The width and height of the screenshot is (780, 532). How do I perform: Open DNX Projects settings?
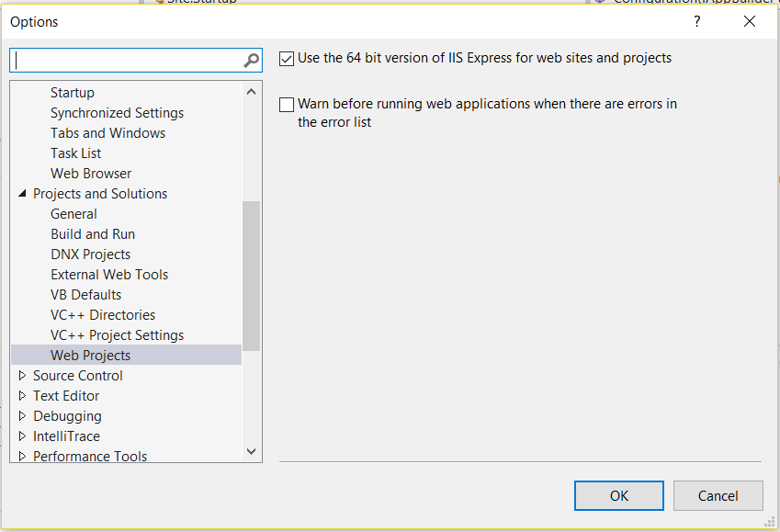coord(91,255)
